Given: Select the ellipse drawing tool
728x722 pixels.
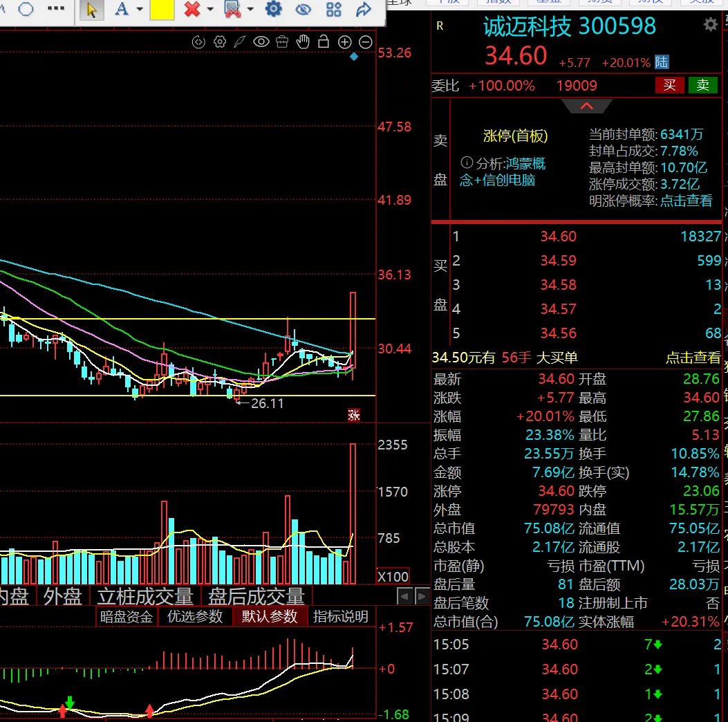Looking at the screenshot, I should coord(26,9).
